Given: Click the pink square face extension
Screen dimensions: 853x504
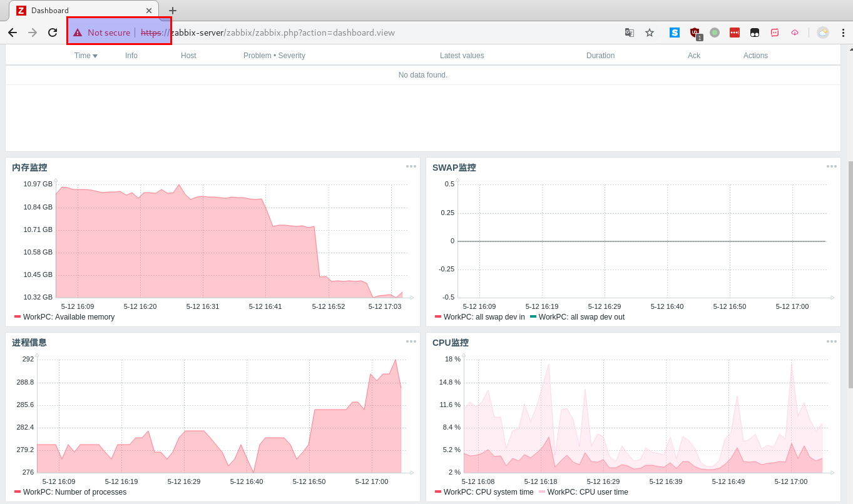Looking at the screenshot, I should pos(775,33).
